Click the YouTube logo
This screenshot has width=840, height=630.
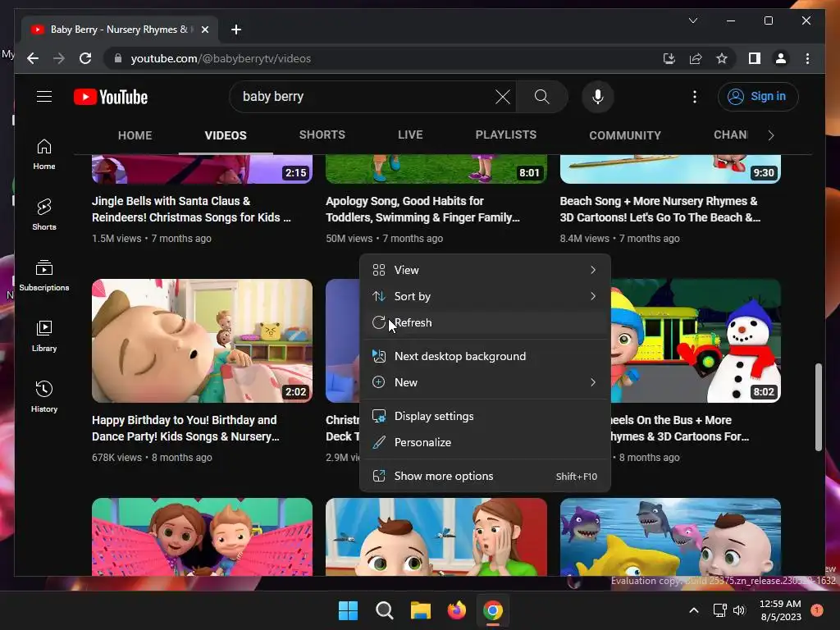point(111,97)
